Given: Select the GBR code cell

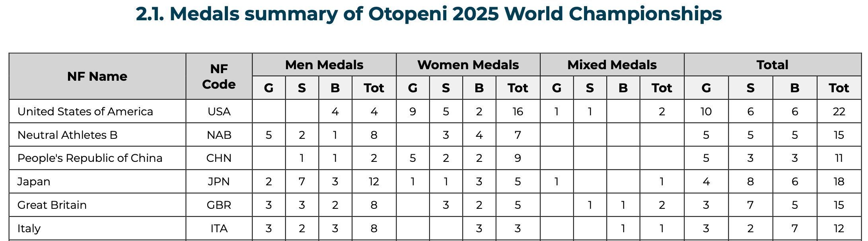Looking at the screenshot, I should 219,205.
